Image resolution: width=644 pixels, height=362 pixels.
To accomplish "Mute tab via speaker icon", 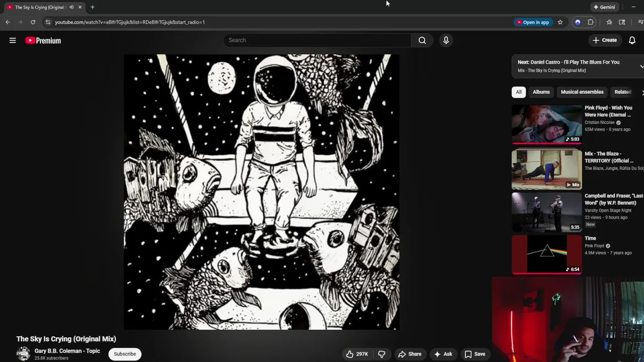I will pos(71,7).
